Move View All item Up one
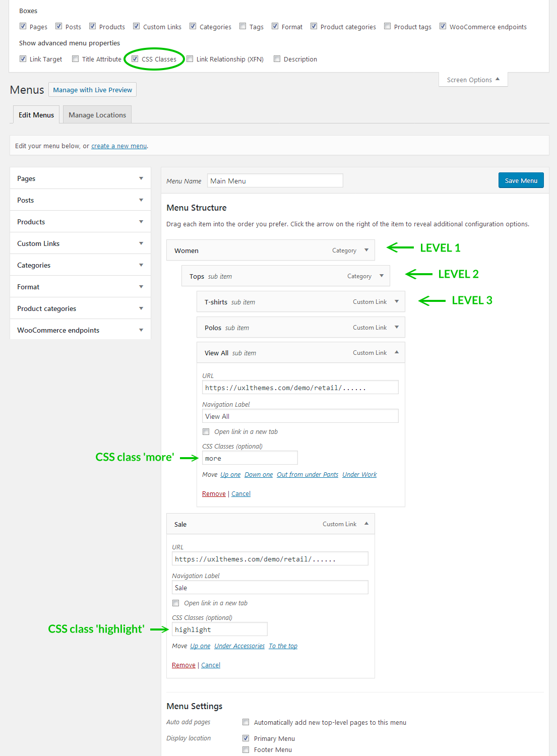This screenshot has width=557, height=756. click(x=230, y=475)
